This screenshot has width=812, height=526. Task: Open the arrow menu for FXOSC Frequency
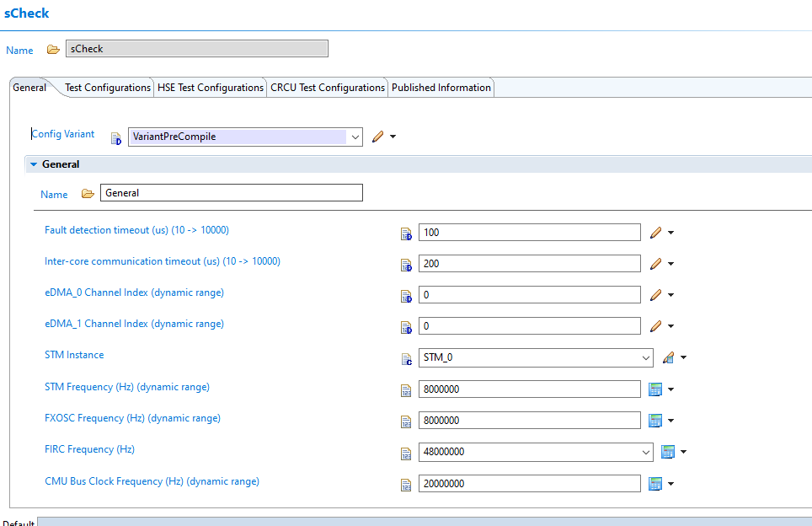670,421
